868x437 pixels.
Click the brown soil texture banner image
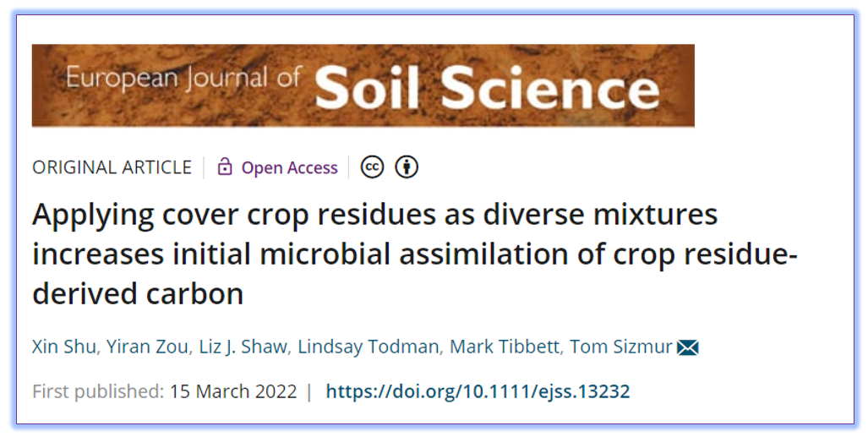click(363, 85)
